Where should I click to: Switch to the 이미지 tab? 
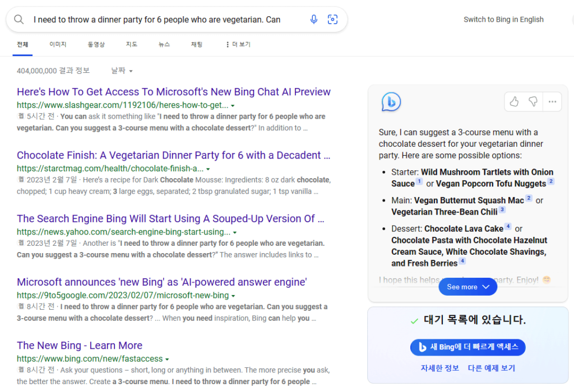point(58,44)
